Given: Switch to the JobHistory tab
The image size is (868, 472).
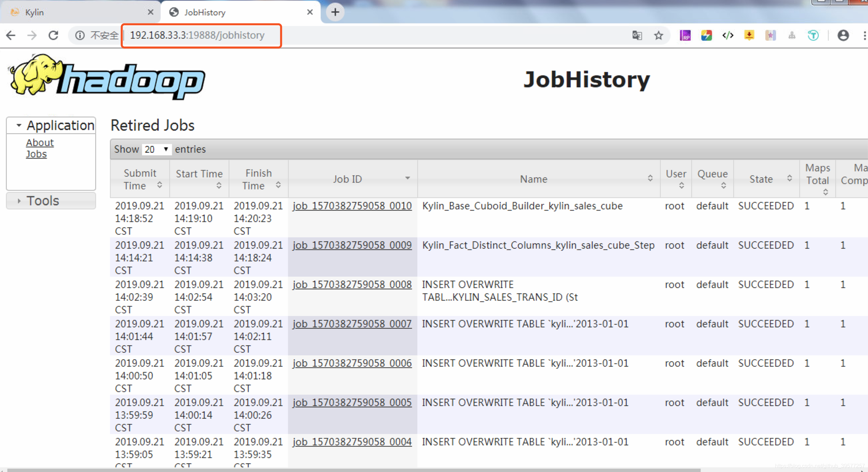Looking at the screenshot, I should point(241,12).
